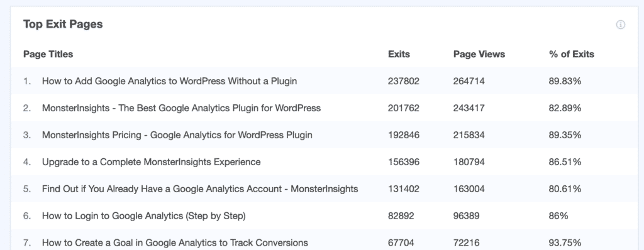Select exit percentage 82.89%
This screenshot has height=250, width=644.
pos(565,109)
